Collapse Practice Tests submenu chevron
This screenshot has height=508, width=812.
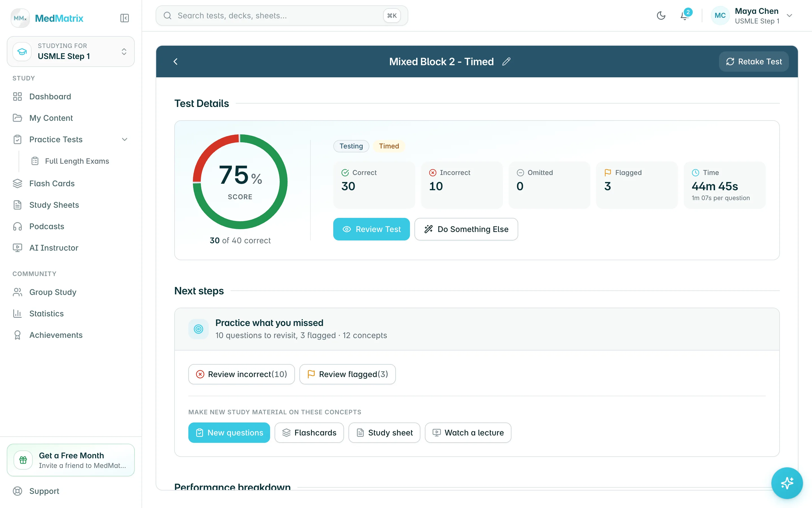point(125,139)
